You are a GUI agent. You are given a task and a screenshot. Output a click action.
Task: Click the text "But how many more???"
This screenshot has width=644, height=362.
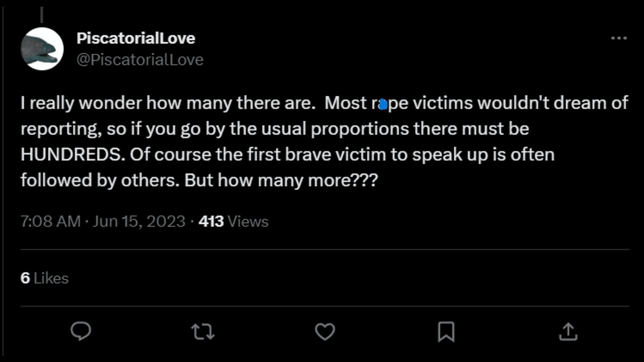(281, 180)
